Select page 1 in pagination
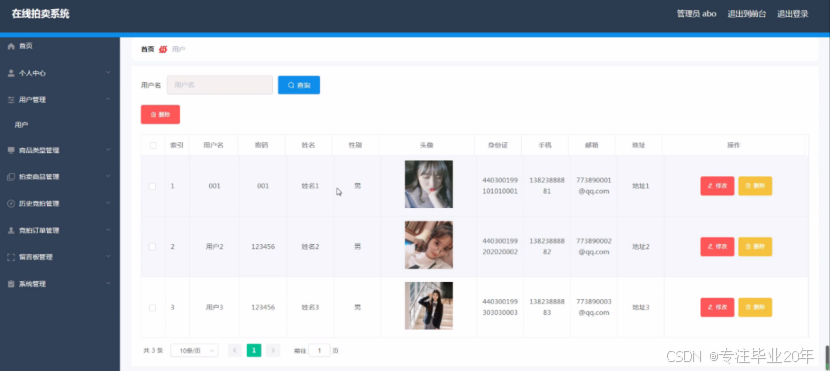 pyautogui.click(x=254, y=350)
